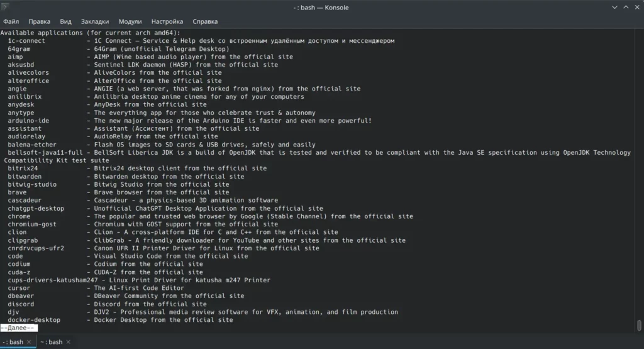The height and width of the screenshot is (349, 644).
Task: Click the 'djv' package name
Action: pos(13,312)
